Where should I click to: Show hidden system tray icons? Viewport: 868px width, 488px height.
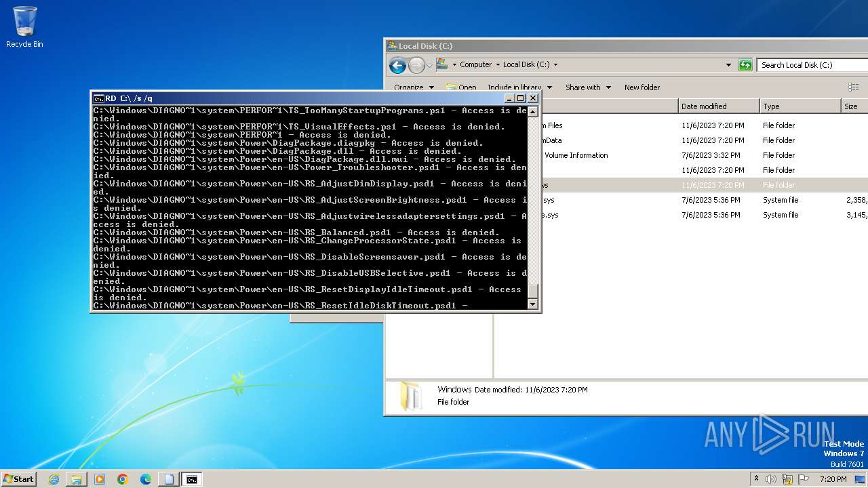(x=757, y=479)
